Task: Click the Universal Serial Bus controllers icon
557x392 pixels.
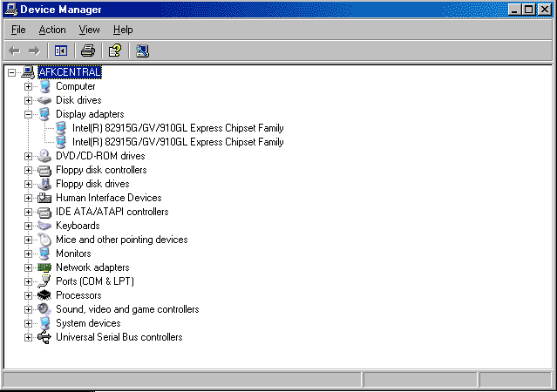Action: 44,337
